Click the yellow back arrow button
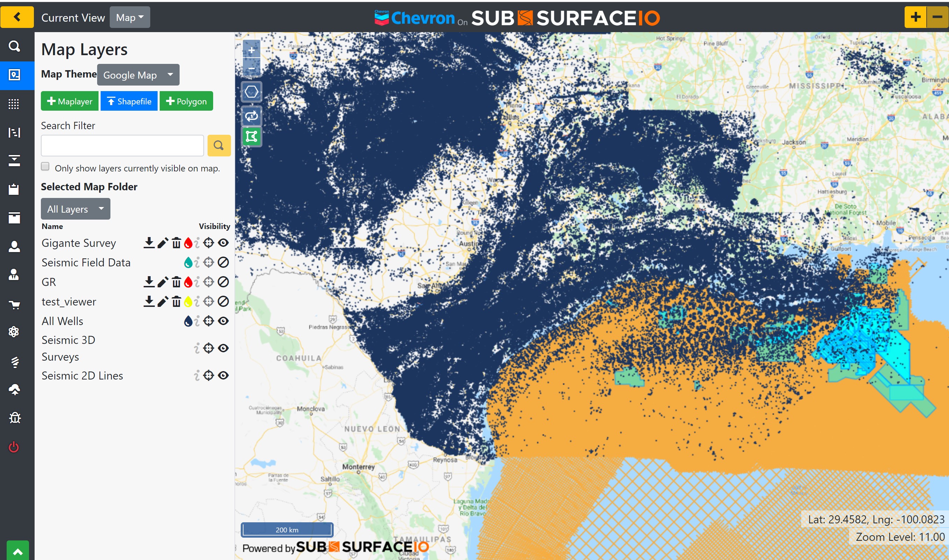Screen dimensions: 949x560 [x=17, y=17]
